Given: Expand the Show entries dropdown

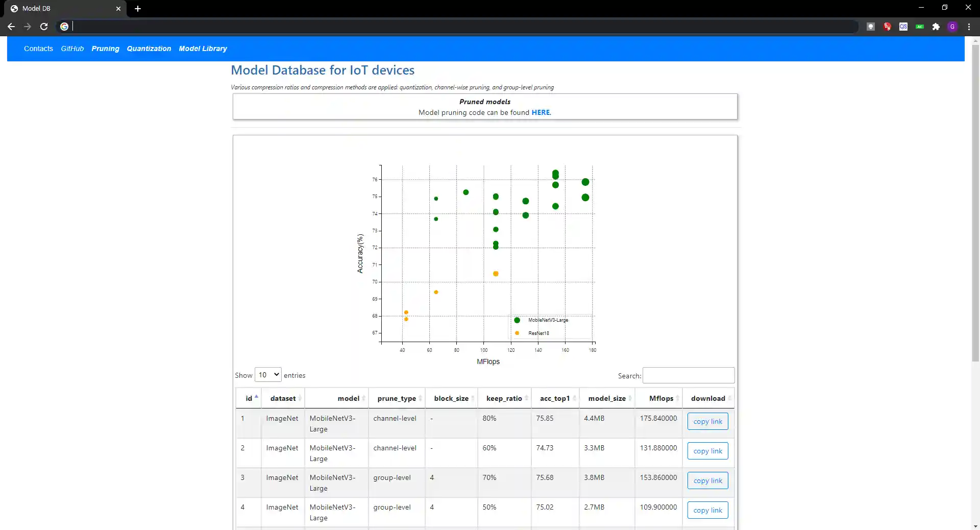Looking at the screenshot, I should [x=268, y=375].
